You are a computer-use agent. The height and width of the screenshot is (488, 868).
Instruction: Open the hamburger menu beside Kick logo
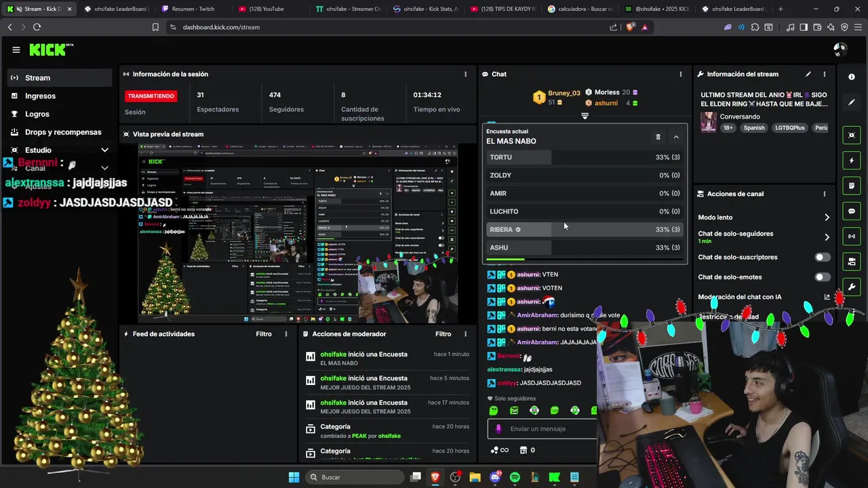[16, 49]
